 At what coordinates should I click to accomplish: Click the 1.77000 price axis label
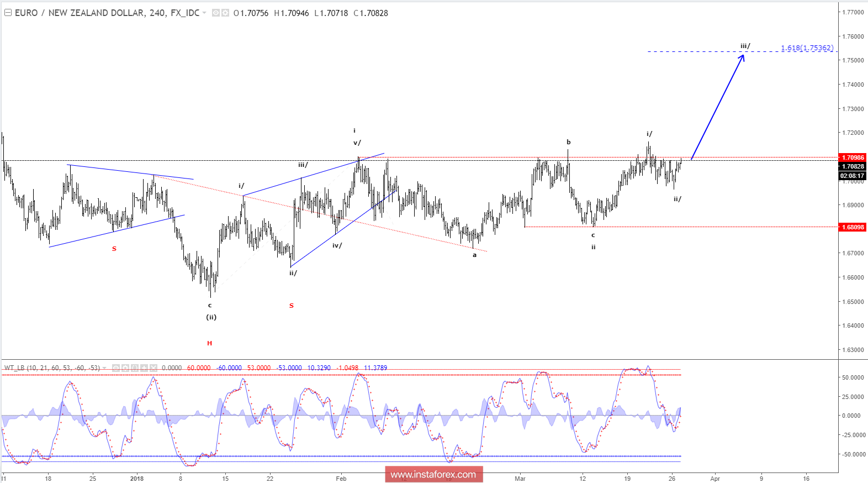pyautogui.click(x=853, y=12)
